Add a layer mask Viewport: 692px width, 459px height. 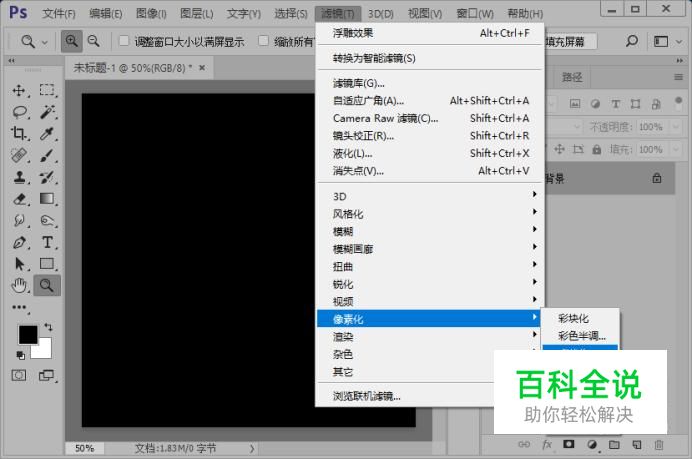click(568, 444)
